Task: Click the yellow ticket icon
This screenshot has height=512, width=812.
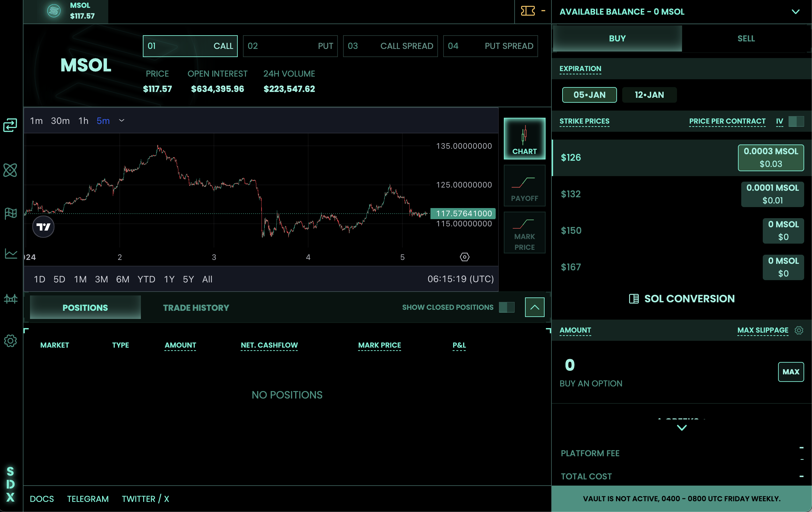Action: click(528, 11)
